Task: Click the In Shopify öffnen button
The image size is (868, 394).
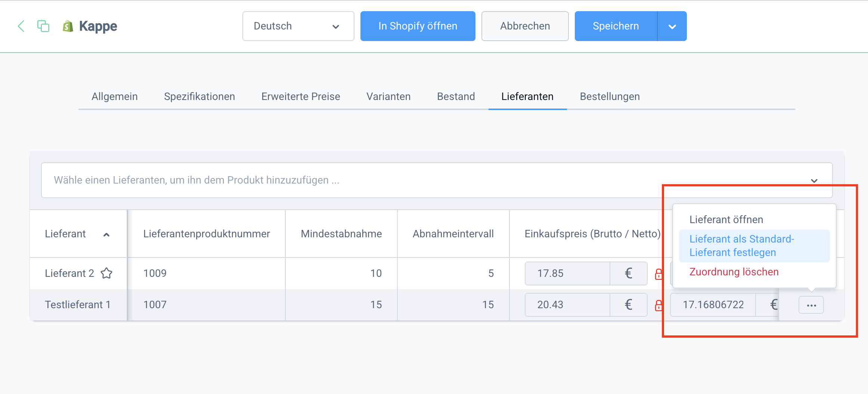Action: click(x=418, y=26)
